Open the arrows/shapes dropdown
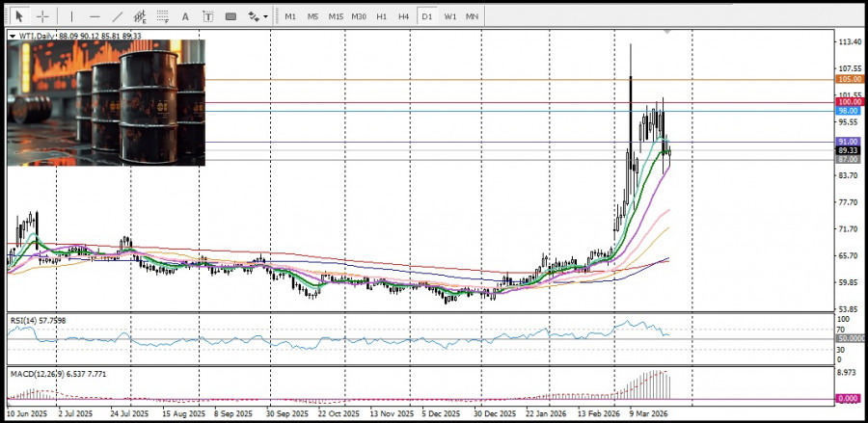Screen dimensions: 868x423 tap(256, 16)
